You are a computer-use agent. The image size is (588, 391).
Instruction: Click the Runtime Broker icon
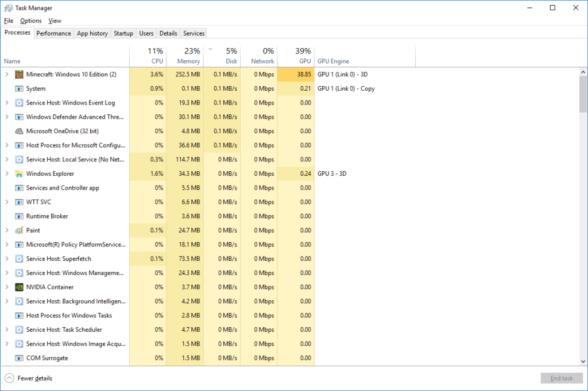coord(19,216)
